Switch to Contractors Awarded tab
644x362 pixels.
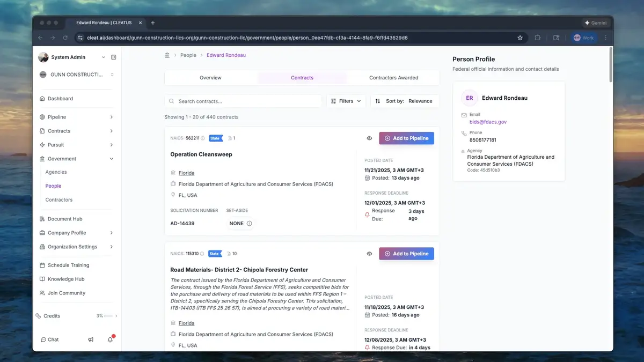393,78
